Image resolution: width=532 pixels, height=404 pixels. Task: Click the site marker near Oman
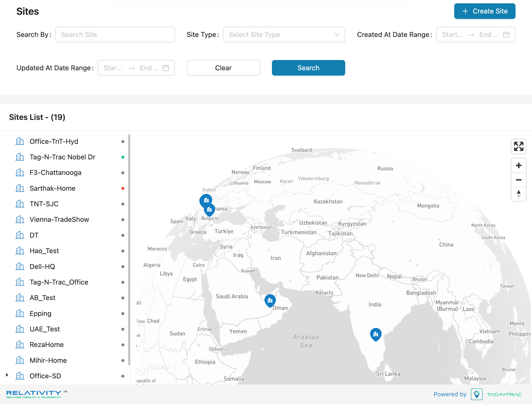pos(270,301)
